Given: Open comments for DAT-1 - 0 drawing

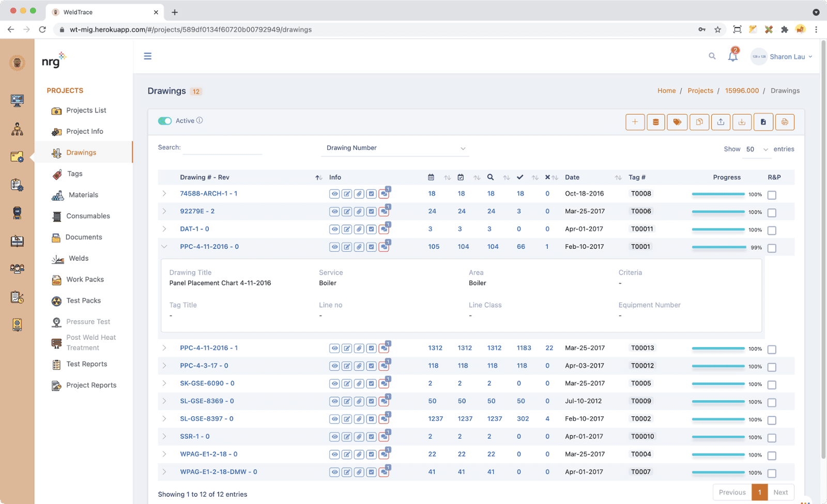Looking at the screenshot, I should click(x=384, y=229).
